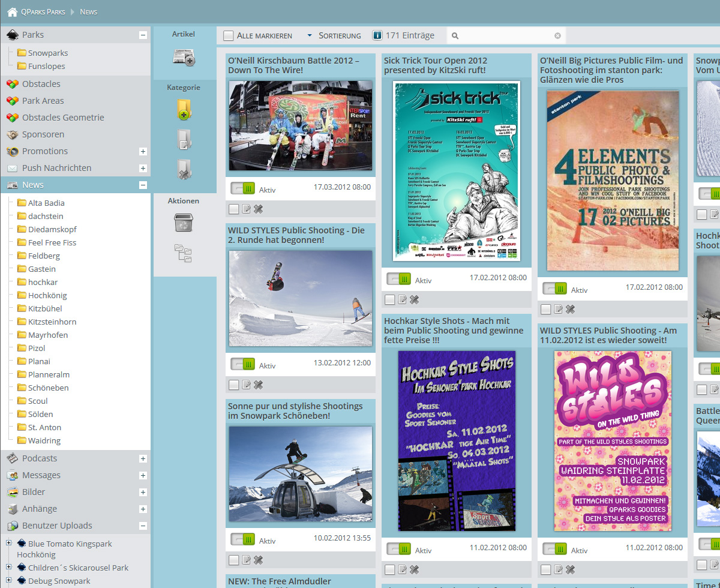Screen dimensions: 720x588
Task: Collapse the Parks section
Action: click(143, 35)
